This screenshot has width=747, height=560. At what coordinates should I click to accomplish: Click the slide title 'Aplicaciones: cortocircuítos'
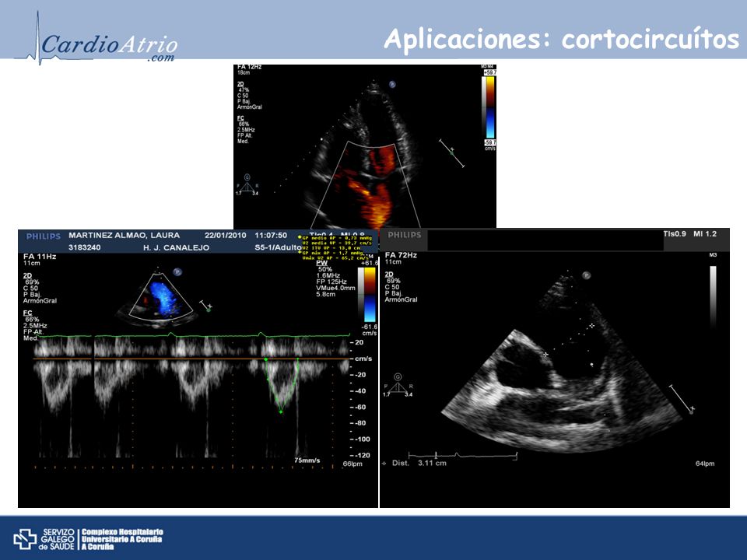(x=562, y=39)
